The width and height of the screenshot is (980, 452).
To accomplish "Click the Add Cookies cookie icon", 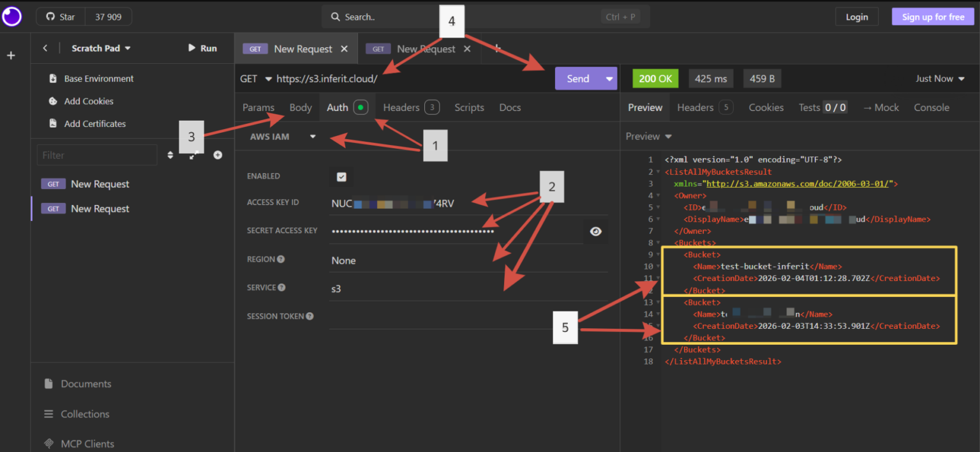I will click(54, 101).
